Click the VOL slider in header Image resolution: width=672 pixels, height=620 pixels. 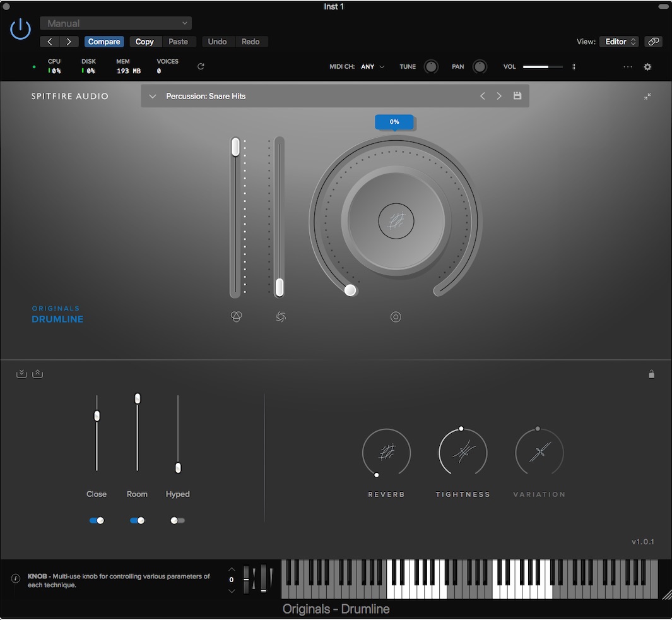pyautogui.click(x=542, y=67)
